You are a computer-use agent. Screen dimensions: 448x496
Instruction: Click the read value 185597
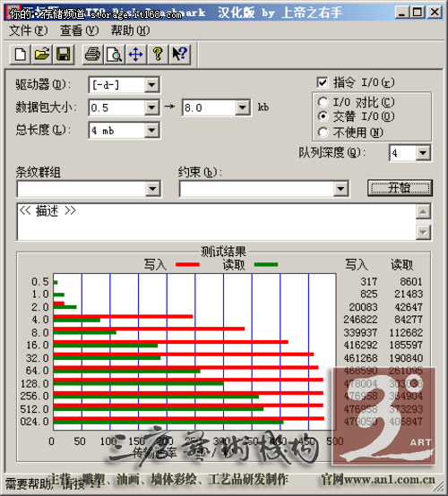coord(406,345)
